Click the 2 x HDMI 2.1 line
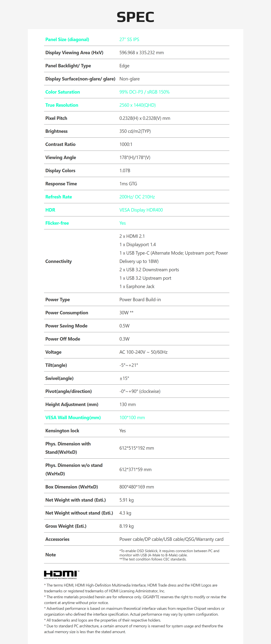Image resolution: width=271 pixels, height=644 pixels. tap(132, 236)
